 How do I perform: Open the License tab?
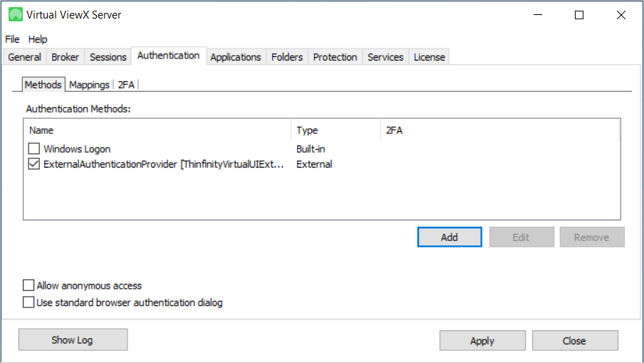(430, 57)
